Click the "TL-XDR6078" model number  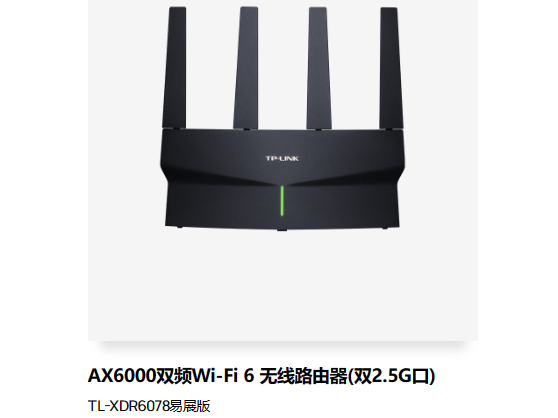pos(129,406)
